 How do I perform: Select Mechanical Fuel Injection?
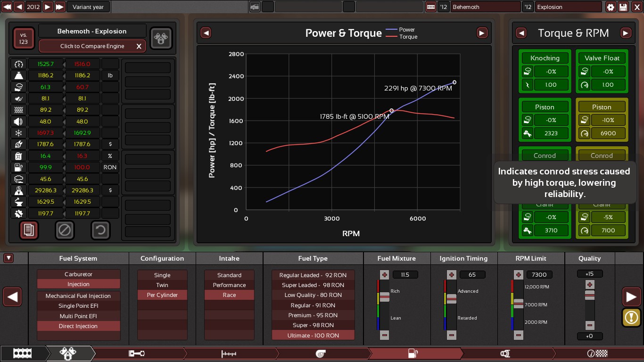(x=78, y=296)
